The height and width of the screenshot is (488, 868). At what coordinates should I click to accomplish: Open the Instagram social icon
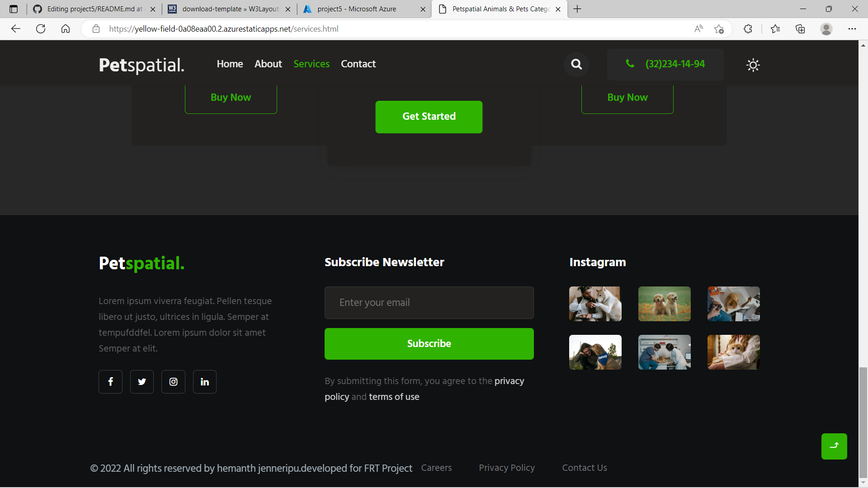pos(173,381)
